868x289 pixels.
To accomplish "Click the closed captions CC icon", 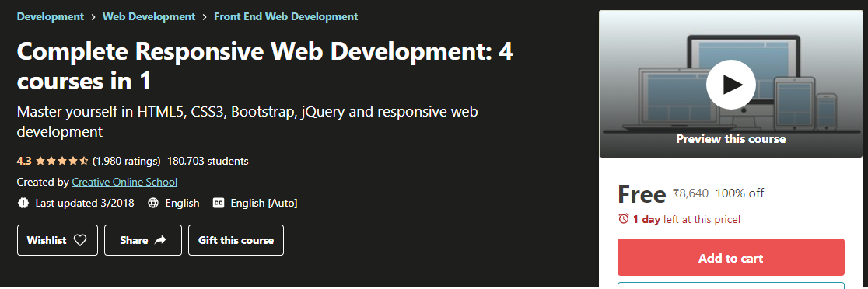I will (x=219, y=203).
